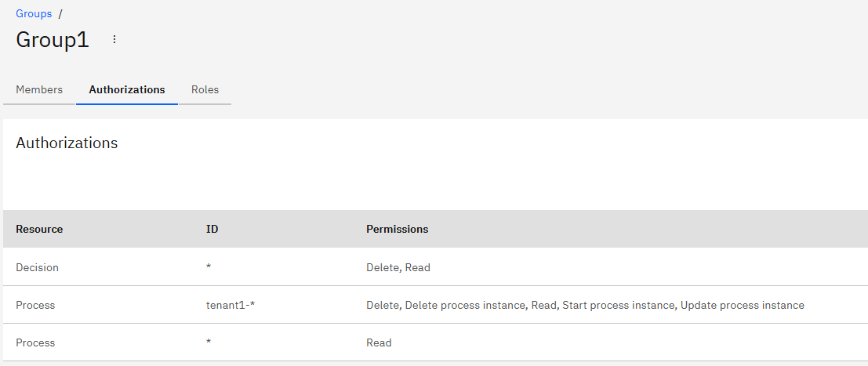This screenshot has width=868, height=366.
Task: Click the Permissions column header
Action: [397, 230]
